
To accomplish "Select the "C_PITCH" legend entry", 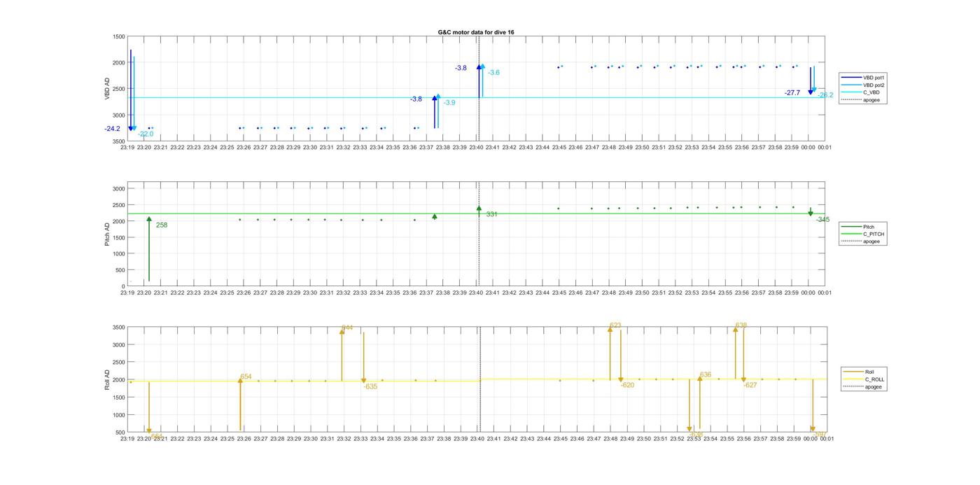I will pos(873,234).
